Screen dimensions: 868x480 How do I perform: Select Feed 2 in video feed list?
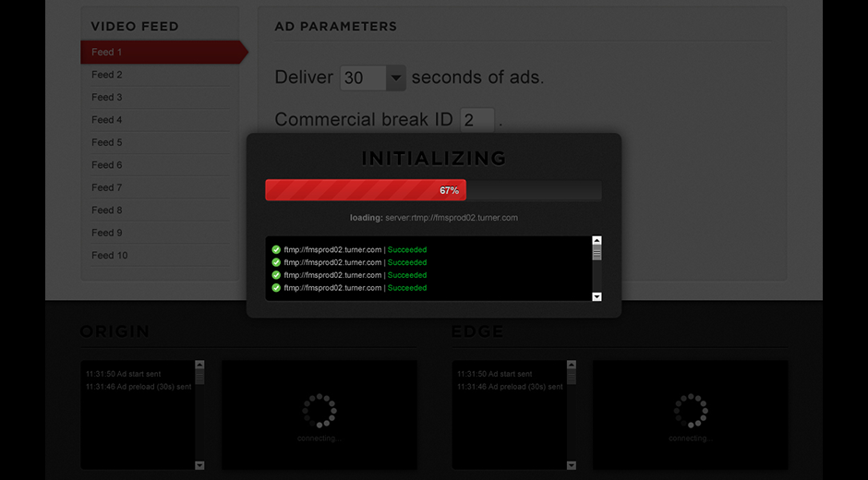107,75
